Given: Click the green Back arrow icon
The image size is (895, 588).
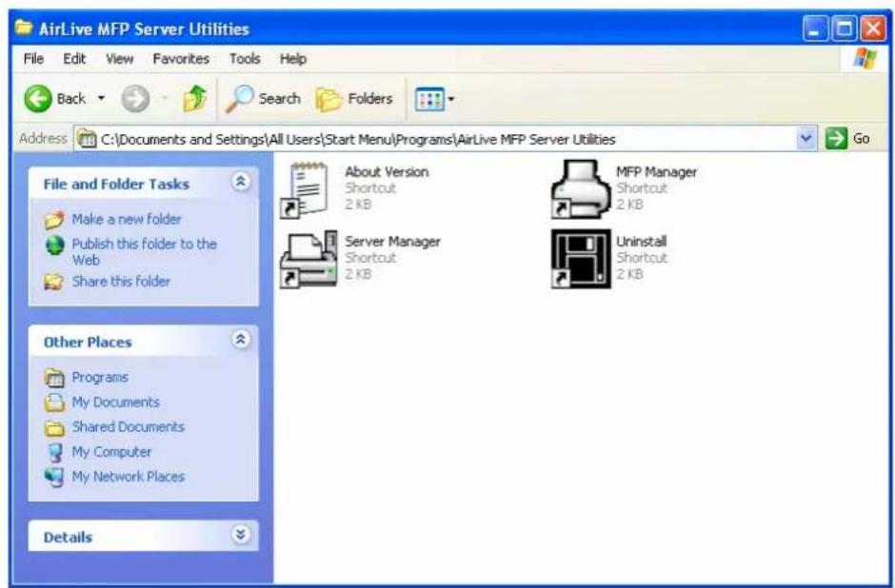Looking at the screenshot, I should coord(38,99).
